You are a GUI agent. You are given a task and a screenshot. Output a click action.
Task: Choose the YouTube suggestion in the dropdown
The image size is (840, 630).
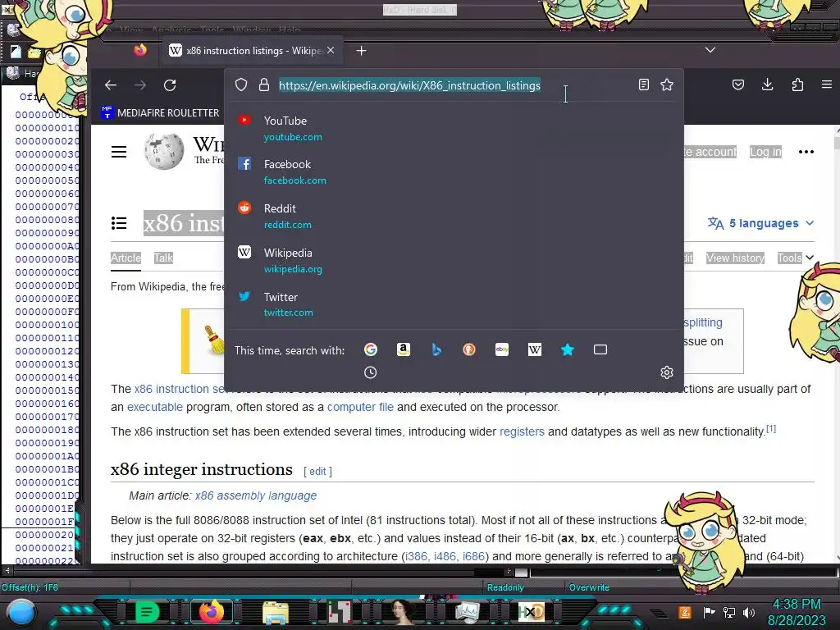click(x=454, y=129)
